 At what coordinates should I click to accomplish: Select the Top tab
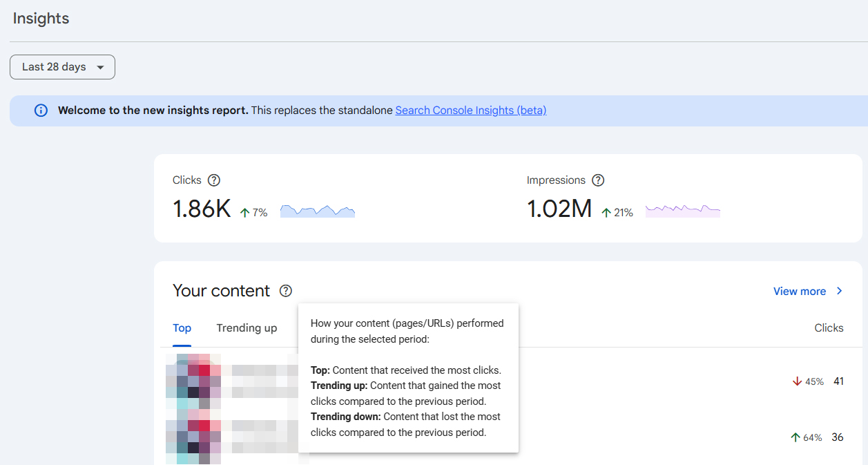pos(182,328)
